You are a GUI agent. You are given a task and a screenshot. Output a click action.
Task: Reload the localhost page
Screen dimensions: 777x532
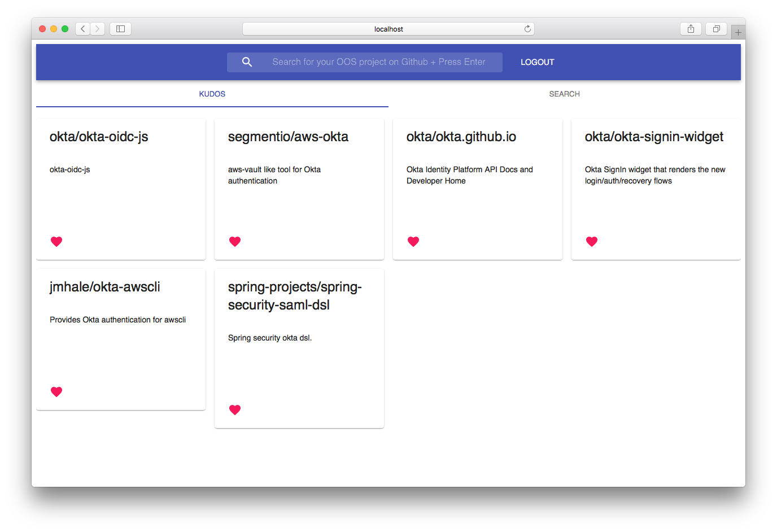point(527,29)
